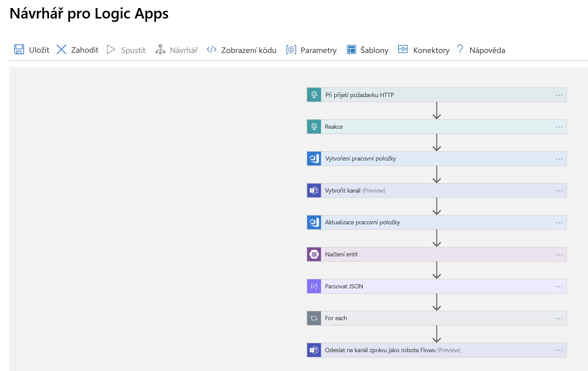This screenshot has width=588, height=371.
Task: Click HTTP request trigger globe icon
Action: pos(314,95)
